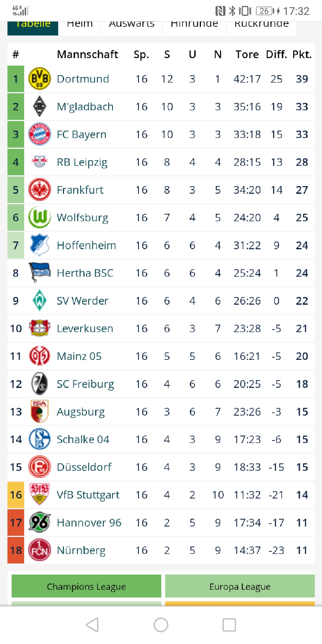Open the Auswärts tab
This screenshot has height=644, width=322.
tap(131, 25)
